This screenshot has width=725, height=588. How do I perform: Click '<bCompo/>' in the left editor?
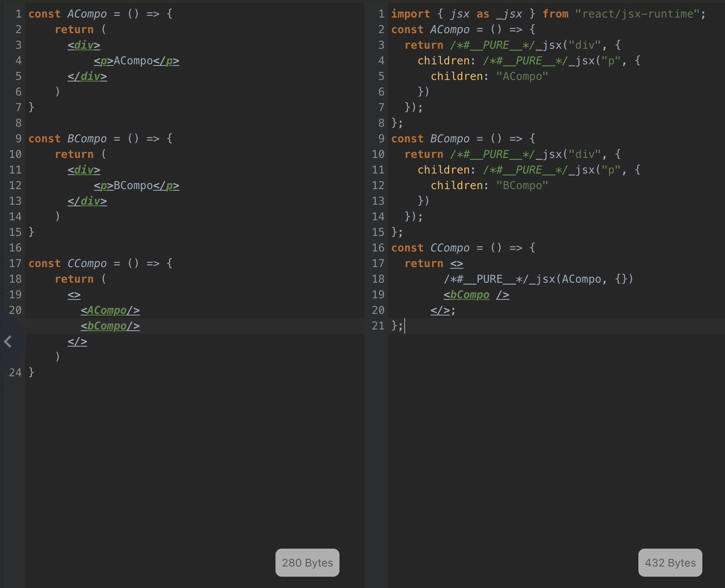coord(110,326)
